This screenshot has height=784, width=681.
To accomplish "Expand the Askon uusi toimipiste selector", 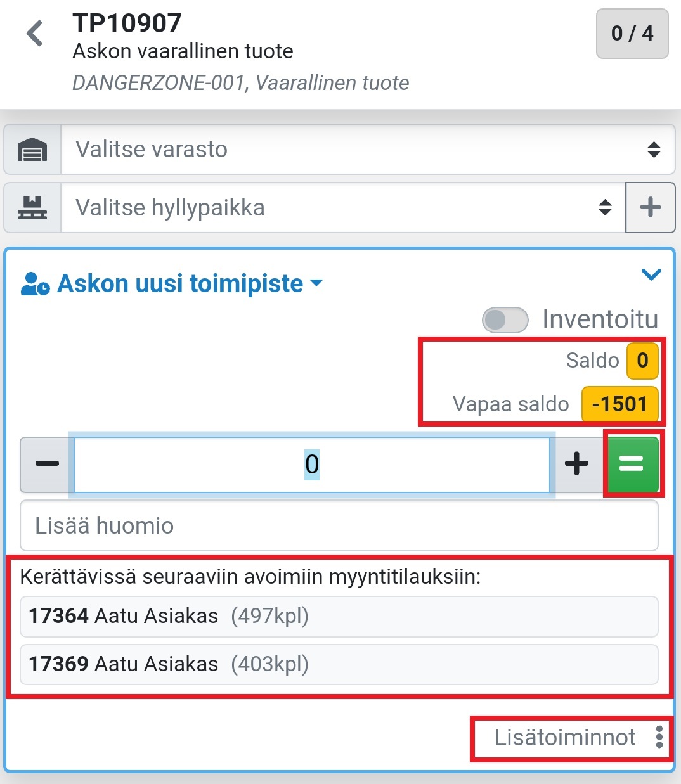I will tap(190, 284).
